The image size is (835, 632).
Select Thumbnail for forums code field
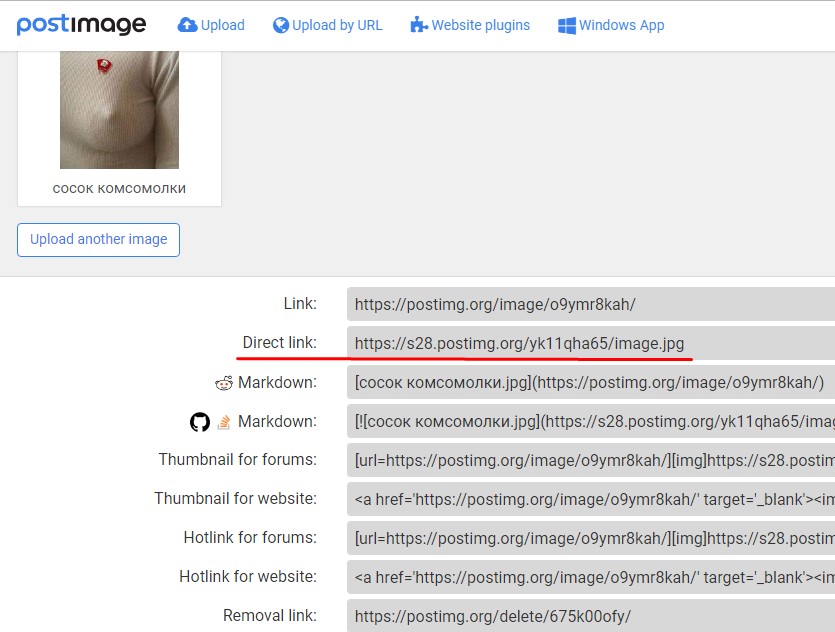pyautogui.click(x=591, y=460)
